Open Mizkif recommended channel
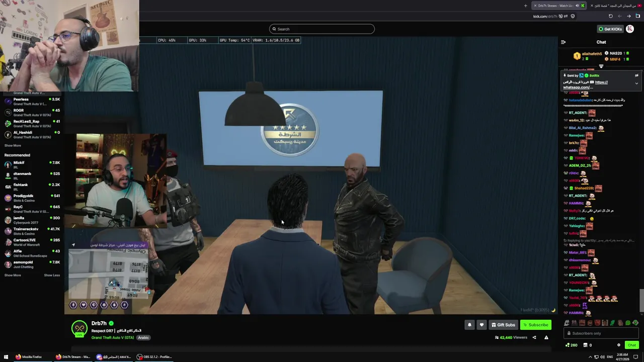The image size is (644, 362). pyautogui.click(x=32, y=164)
